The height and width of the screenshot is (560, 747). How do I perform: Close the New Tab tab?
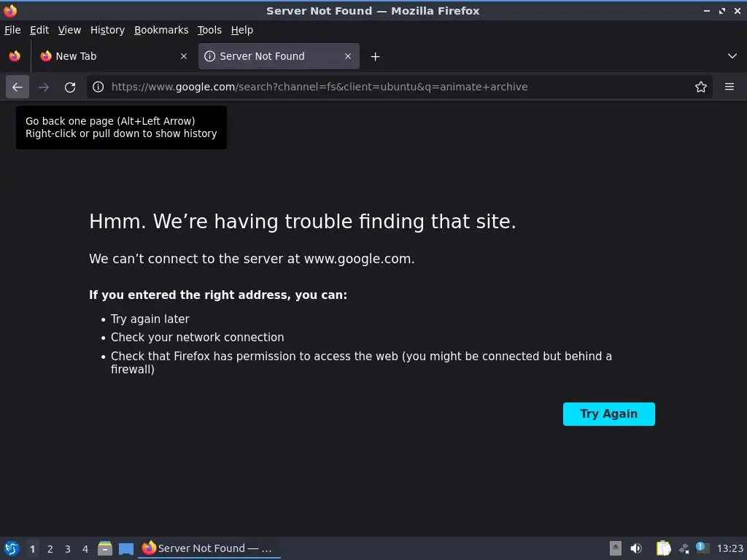pos(184,56)
